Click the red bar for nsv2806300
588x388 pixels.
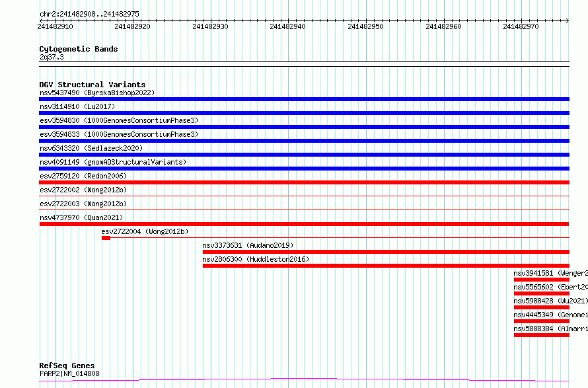point(386,266)
